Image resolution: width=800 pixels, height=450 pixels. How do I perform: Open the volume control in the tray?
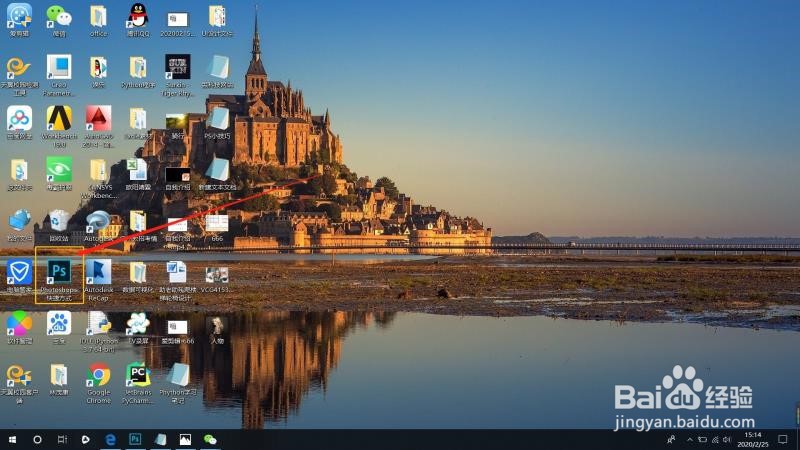pos(727,439)
